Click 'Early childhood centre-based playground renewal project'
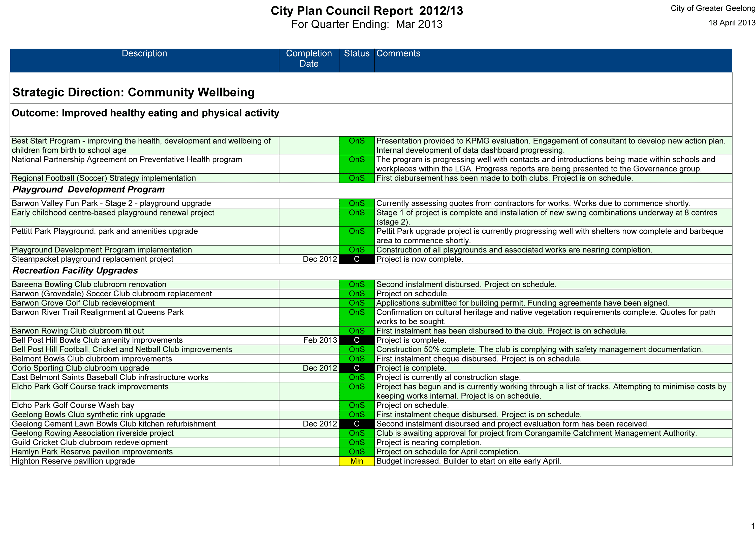The width and height of the screenshot is (756, 534). [x=113, y=213]
